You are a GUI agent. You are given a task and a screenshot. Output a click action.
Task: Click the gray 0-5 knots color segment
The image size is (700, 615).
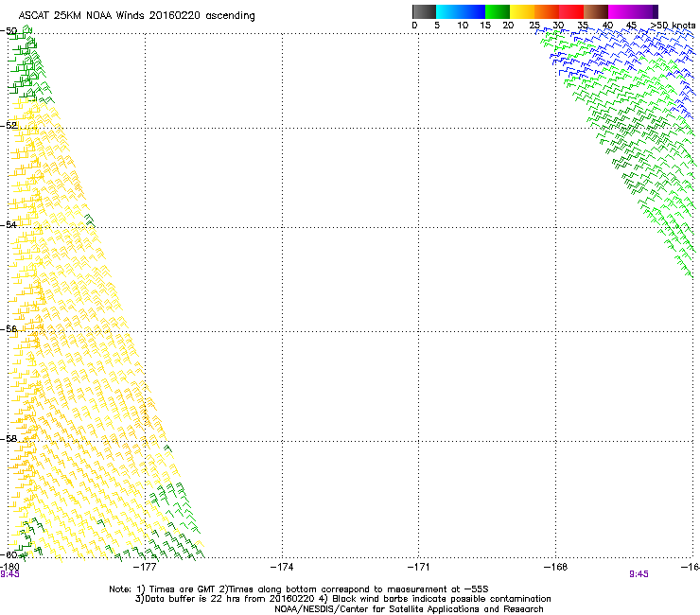[x=424, y=11]
